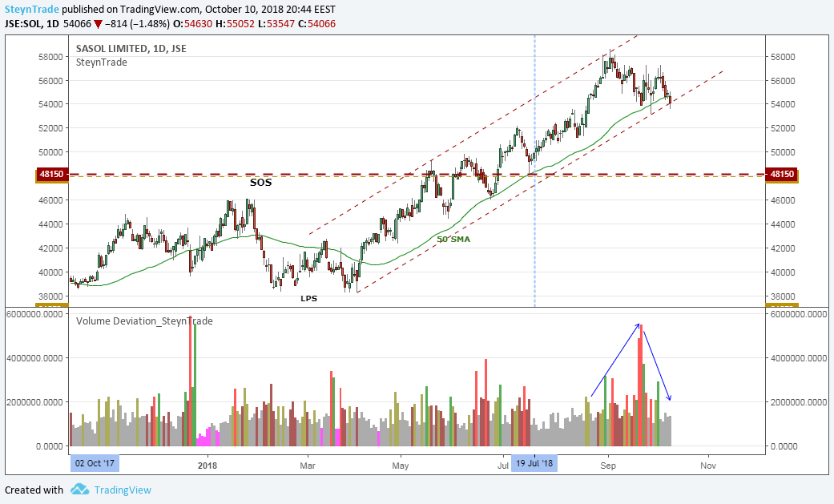Click the 38000 label on left price axis
Image resolution: width=834 pixels, height=504 pixels.
[x=50, y=296]
